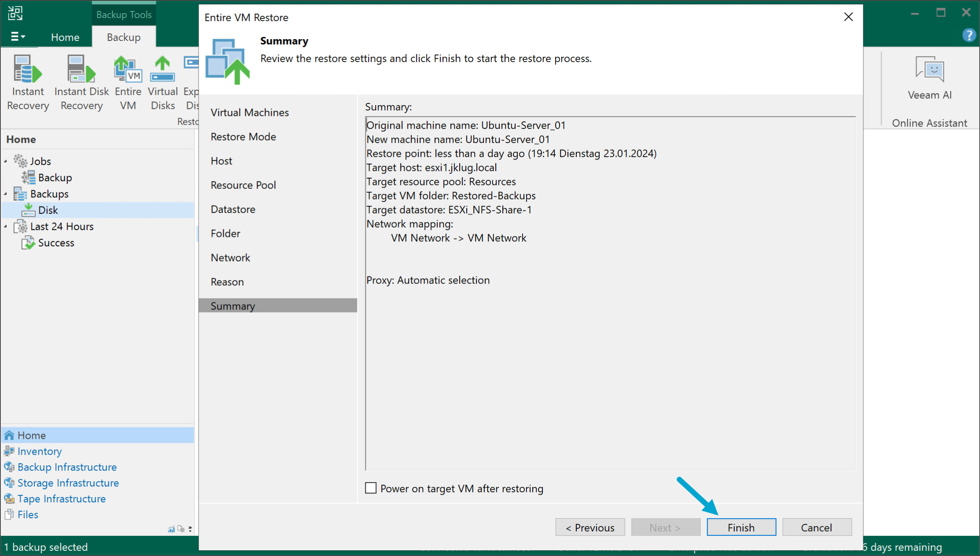The height and width of the screenshot is (556, 980).
Task: Select the Backup ribbon tab
Action: tap(123, 37)
